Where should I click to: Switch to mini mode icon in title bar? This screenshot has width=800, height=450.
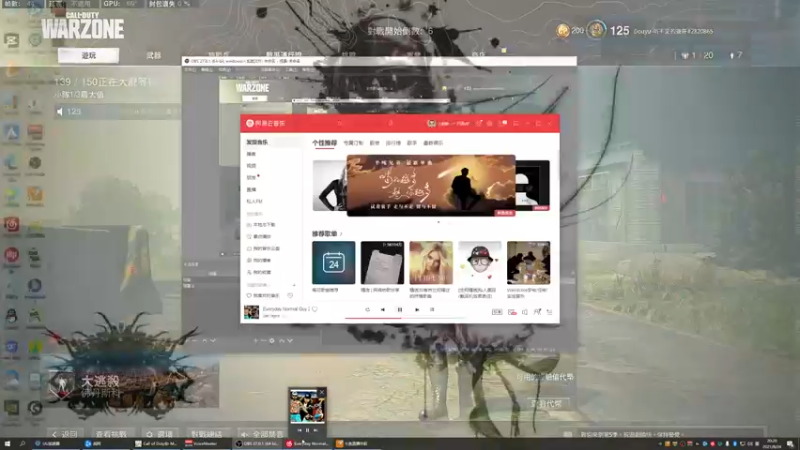pyautogui.click(x=516, y=123)
